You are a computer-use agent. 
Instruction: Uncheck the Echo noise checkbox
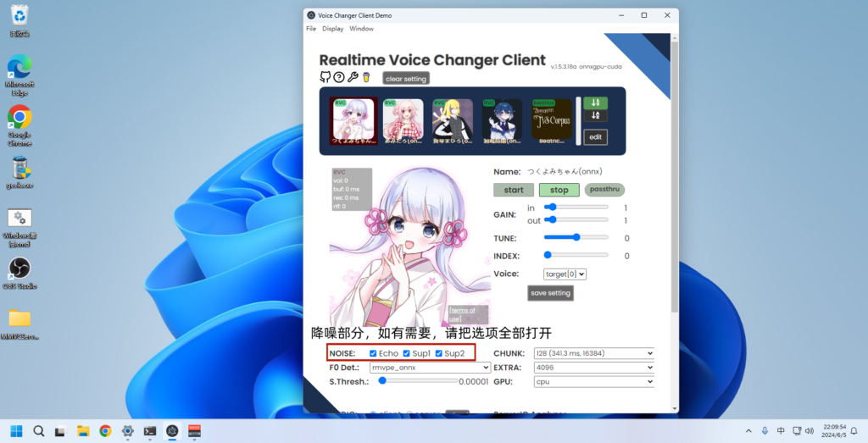tap(373, 353)
